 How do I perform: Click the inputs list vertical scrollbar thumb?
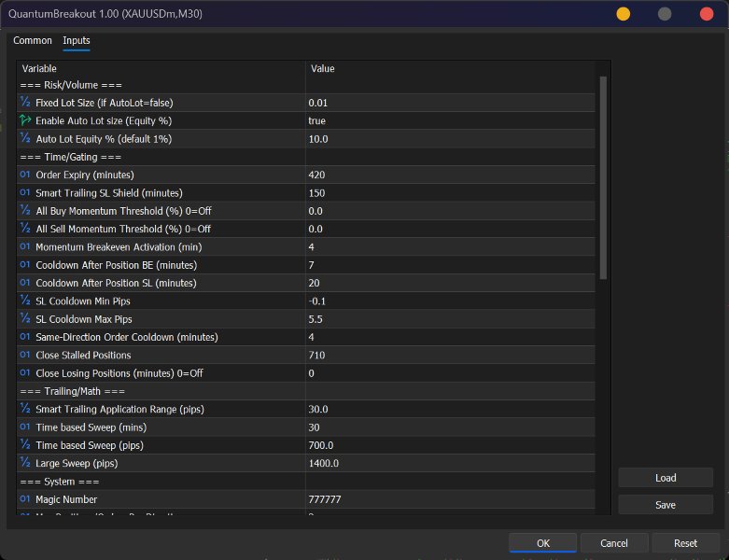(x=604, y=178)
